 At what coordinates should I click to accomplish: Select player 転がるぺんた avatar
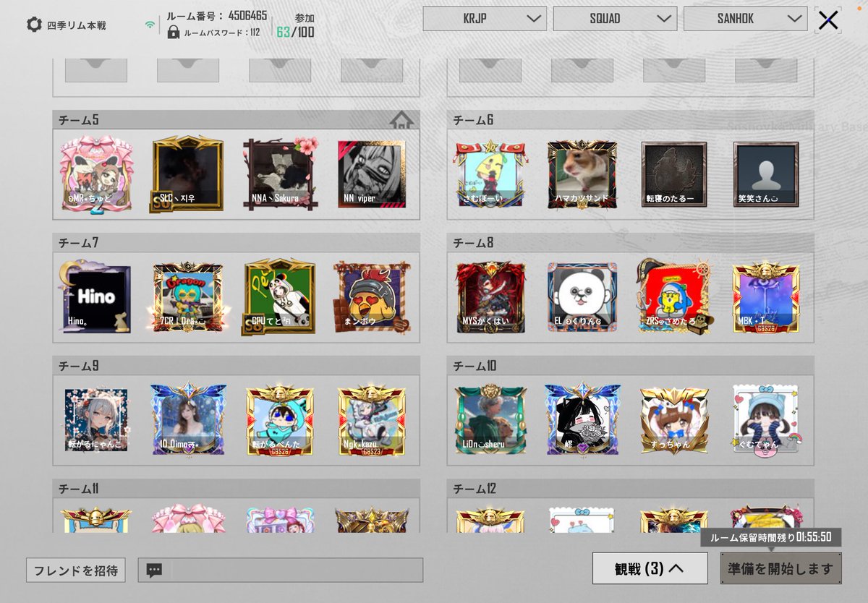(x=280, y=421)
